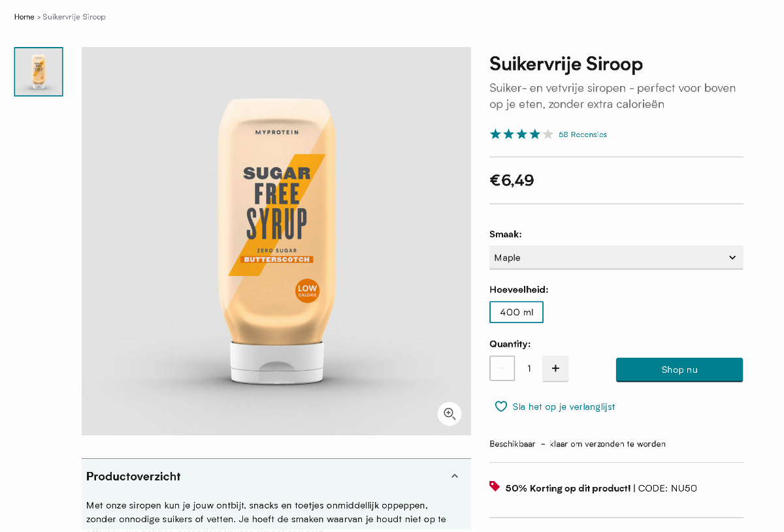Collapse Productoverzicht with the chevron arrow
This screenshot has height=532, width=784.
[455, 476]
